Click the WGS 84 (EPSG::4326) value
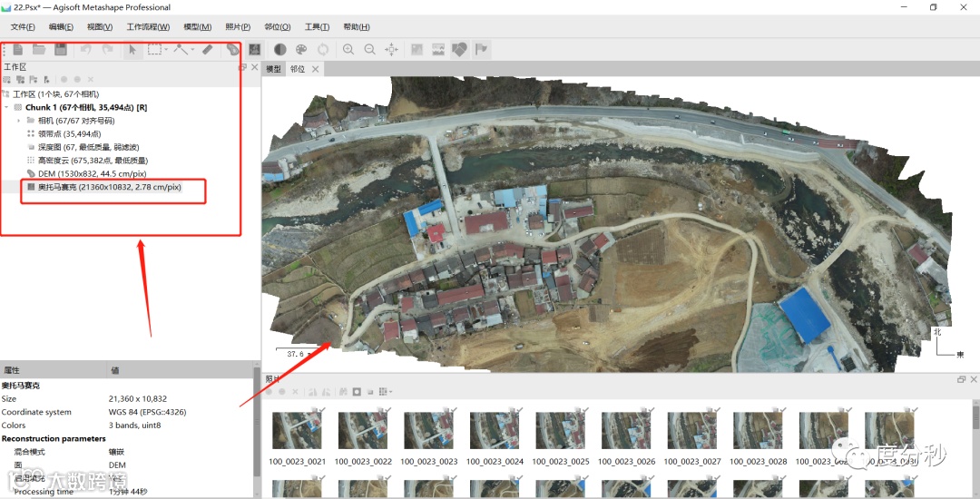This screenshot has height=499, width=980. click(148, 412)
